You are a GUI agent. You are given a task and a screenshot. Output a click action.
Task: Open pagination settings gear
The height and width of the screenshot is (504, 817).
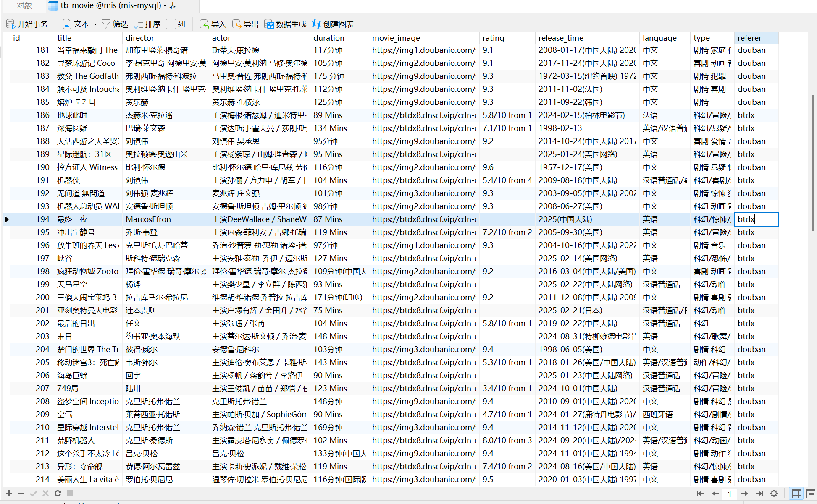pyautogui.click(x=774, y=494)
